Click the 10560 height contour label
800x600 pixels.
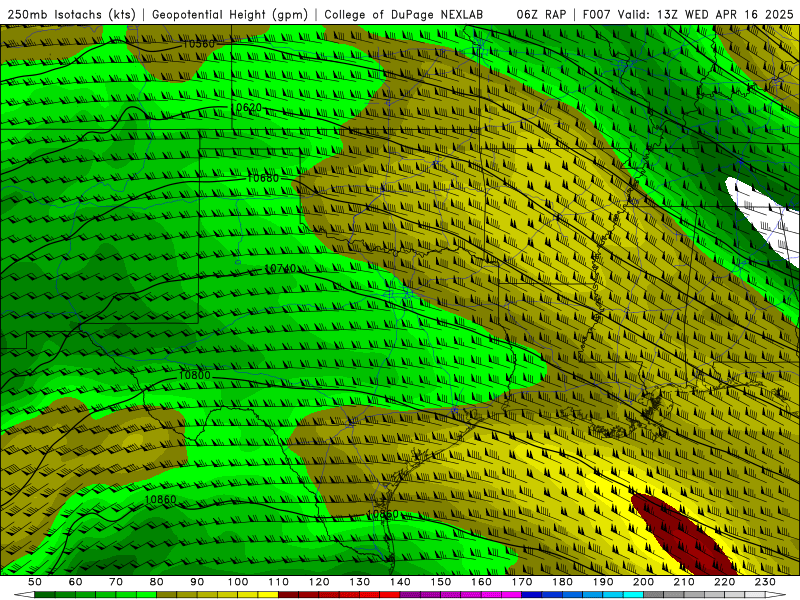click(198, 44)
